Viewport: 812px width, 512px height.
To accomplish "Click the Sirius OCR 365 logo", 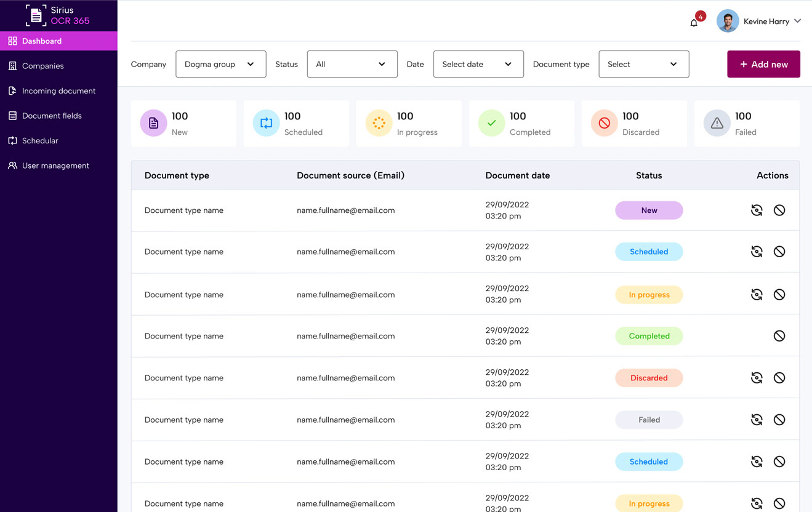I will coord(58,15).
